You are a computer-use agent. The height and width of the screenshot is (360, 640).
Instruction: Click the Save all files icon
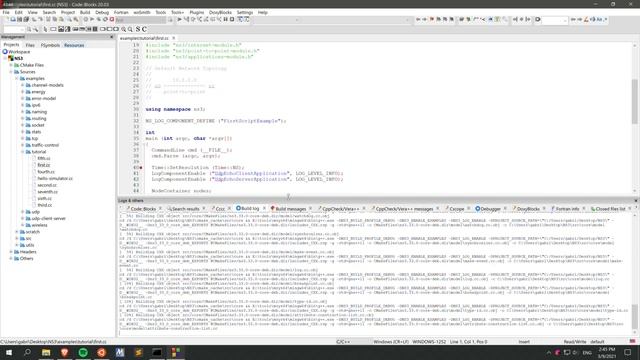pos(26,19)
